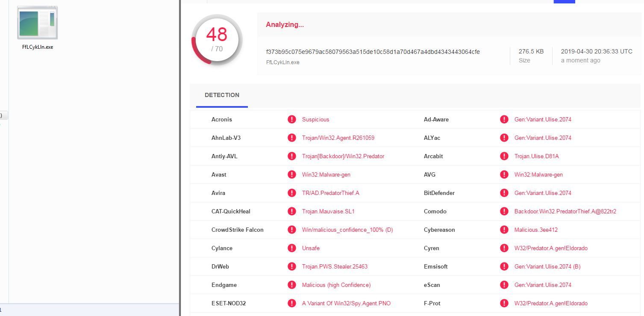The image size is (644, 316).
Task: Click the alert icon in the Avira row
Action: point(292,193)
